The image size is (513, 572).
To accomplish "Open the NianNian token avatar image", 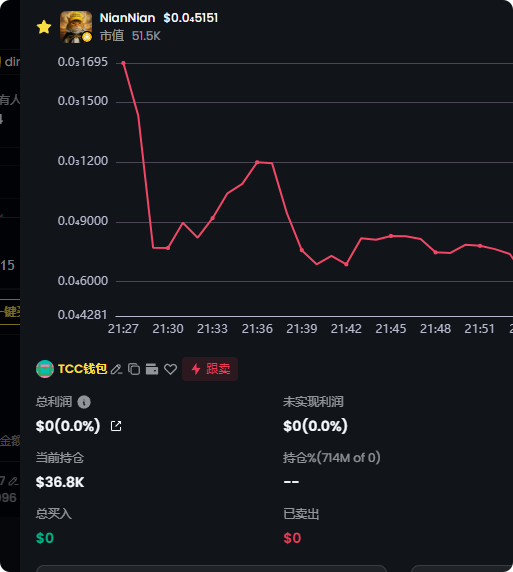I will point(76,27).
